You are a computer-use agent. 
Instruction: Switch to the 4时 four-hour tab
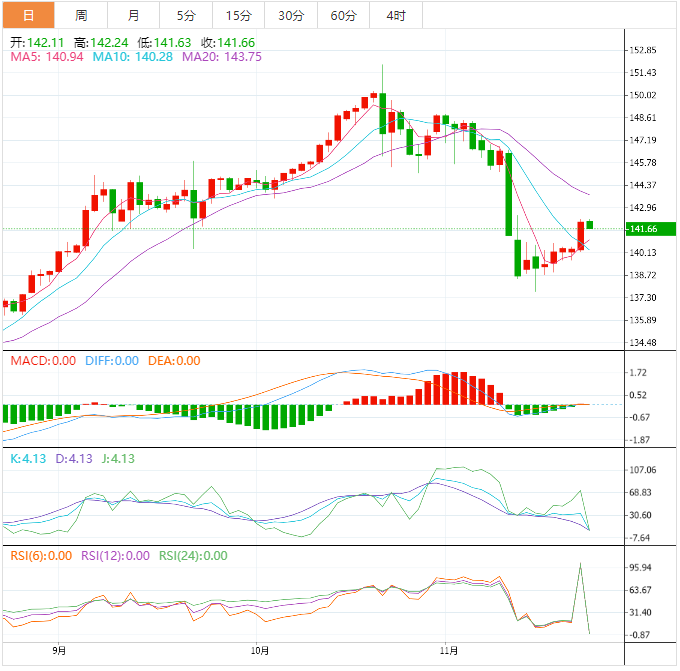pyautogui.click(x=395, y=15)
